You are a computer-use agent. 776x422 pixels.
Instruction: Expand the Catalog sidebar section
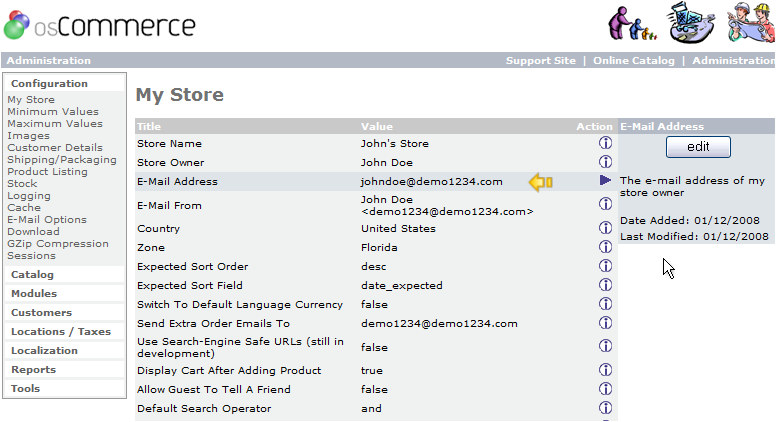32,275
